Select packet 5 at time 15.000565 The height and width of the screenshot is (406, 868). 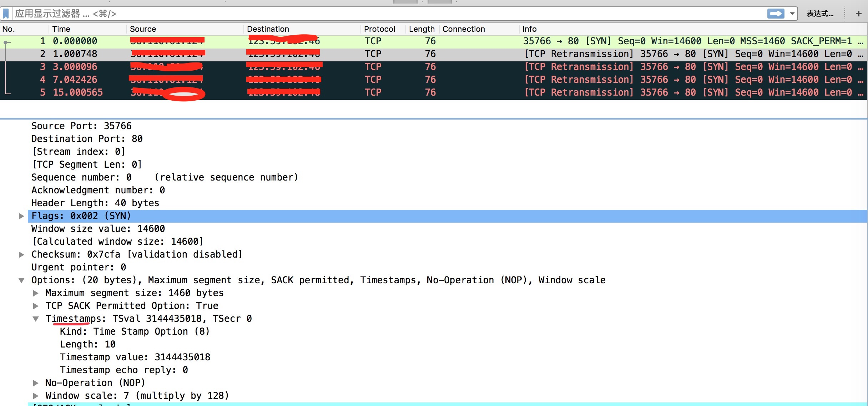pyautogui.click(x=434, y=92)
